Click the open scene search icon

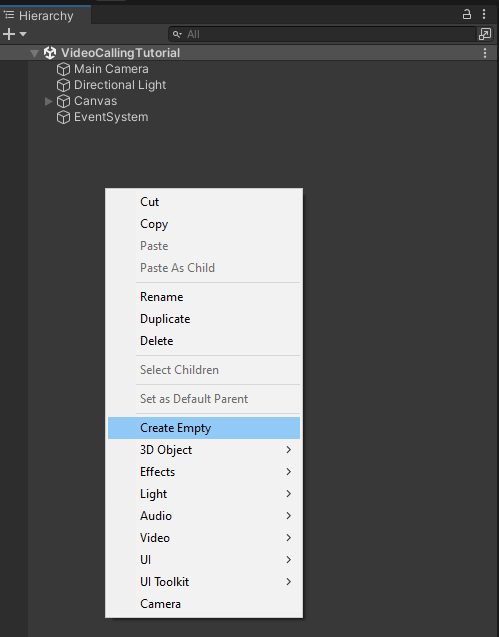point(485,35)
